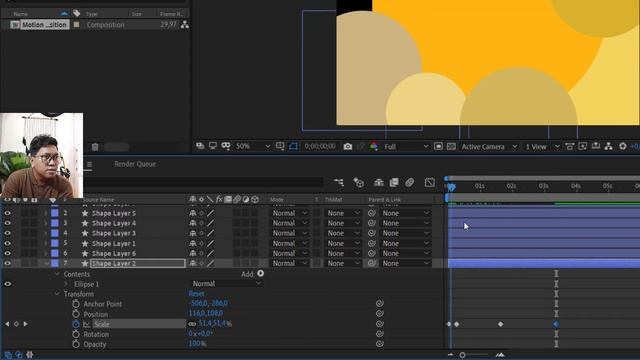
Task: Click the snapshot camera icon in viewer
Action: point(347,147)
